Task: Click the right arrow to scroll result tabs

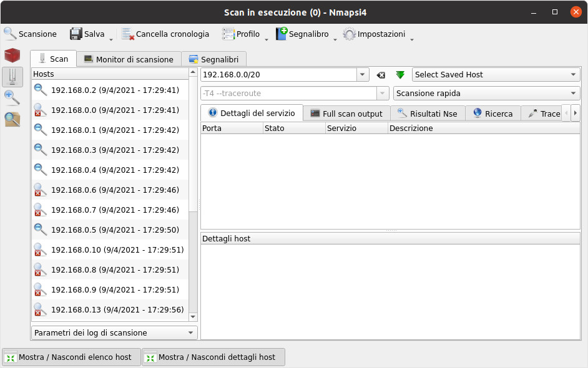Action: 576,113
